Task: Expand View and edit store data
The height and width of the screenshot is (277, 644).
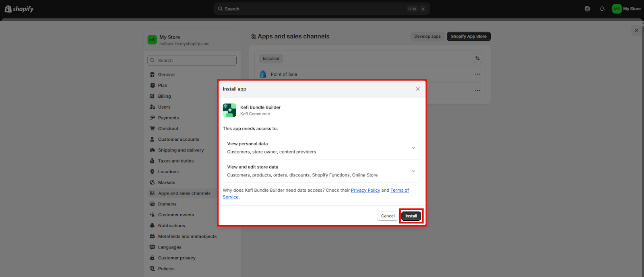Action: click(413, 171)
